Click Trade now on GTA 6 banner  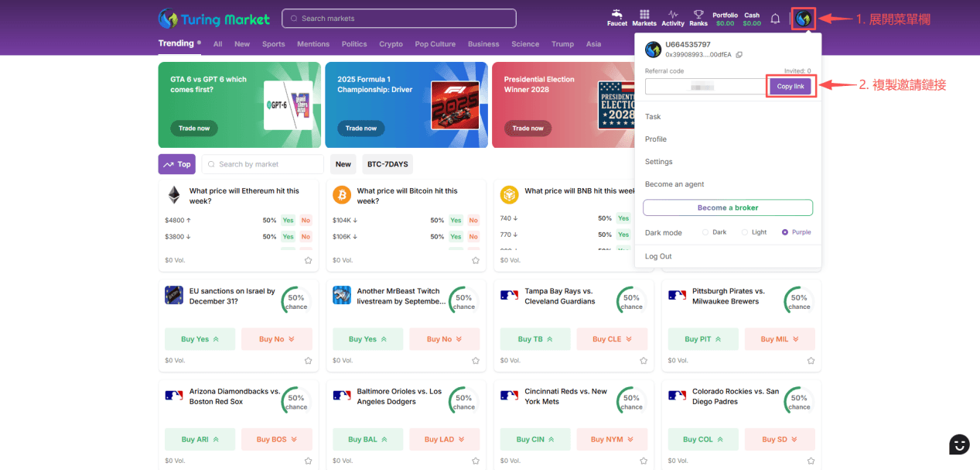click(194, 129)
